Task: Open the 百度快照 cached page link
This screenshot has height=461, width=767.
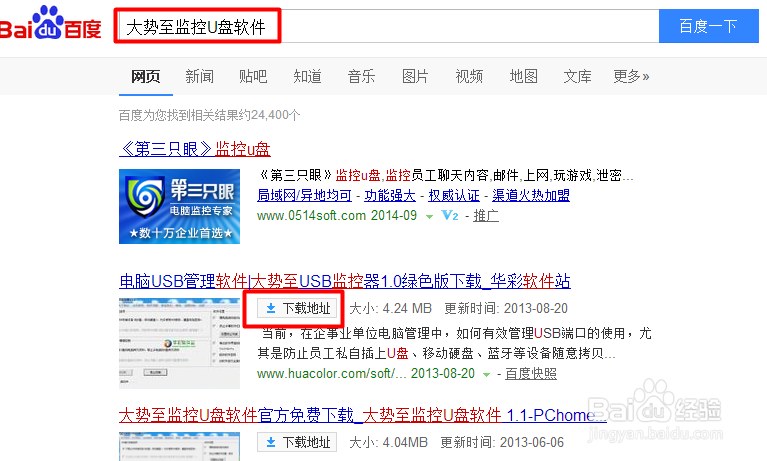Action: pos(531,373)
